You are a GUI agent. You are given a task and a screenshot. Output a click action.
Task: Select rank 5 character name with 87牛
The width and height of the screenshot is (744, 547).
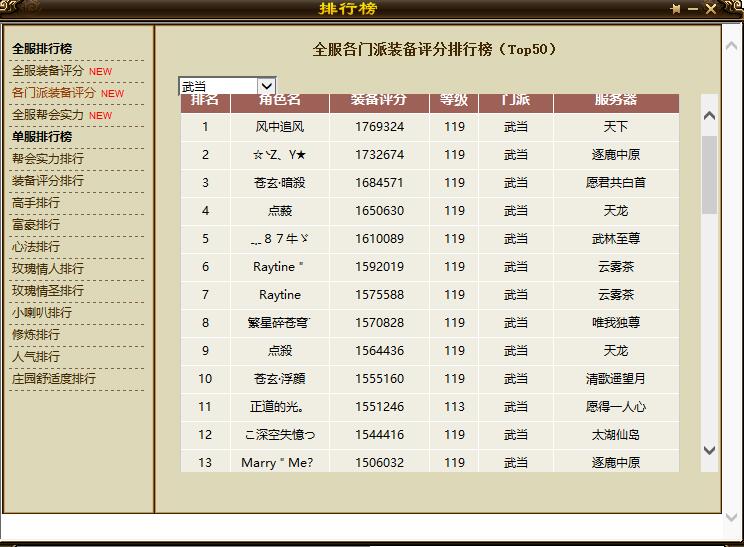(x=280, y=239)
